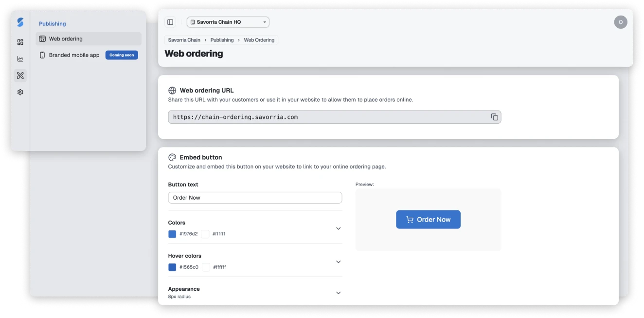Select Web ordering in the Publishing menu
The image size is (644, 318).
click(66, 39)
